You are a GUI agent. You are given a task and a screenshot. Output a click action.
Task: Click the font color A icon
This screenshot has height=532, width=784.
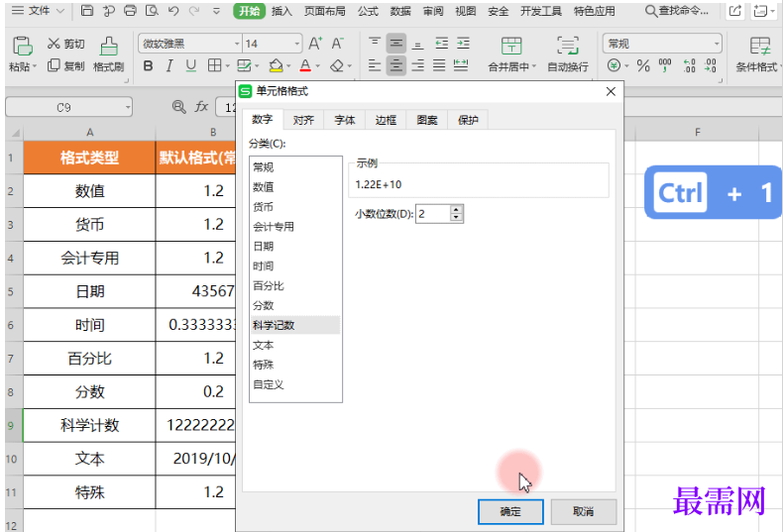pos(304,66)
